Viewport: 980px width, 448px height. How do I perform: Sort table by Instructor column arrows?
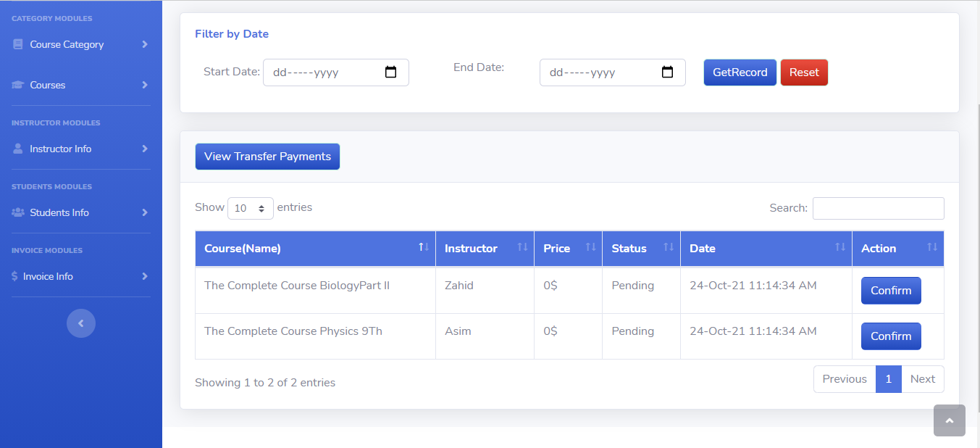[x=522, y=247]
